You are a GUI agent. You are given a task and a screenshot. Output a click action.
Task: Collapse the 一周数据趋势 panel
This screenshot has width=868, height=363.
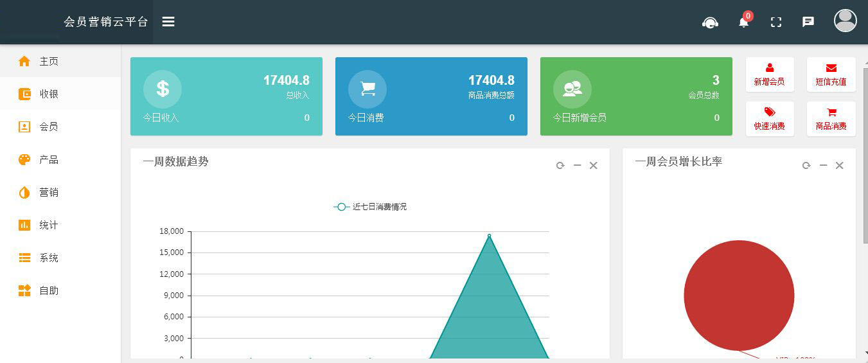(x=577, y=166)
